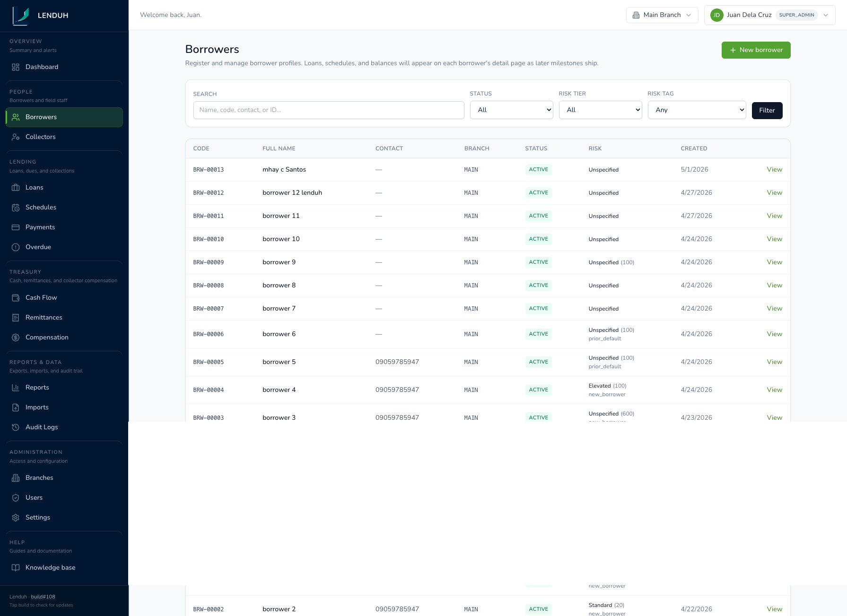Click View for BRW-00013
The width and height of the screenshot is (847, 616).
(774, 170)
